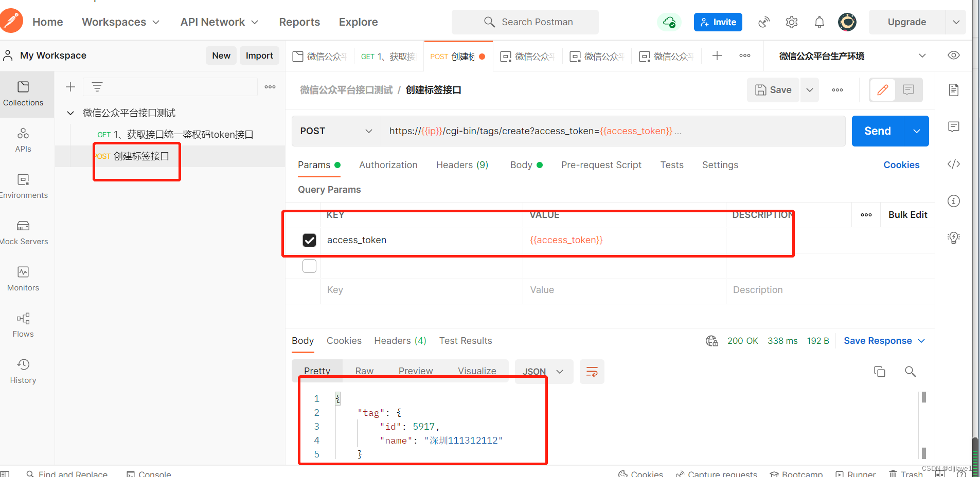This screenshot has width=980, height=477.
Task: Open the Upgrade dropdown arrow
Action: click(x=956, y=22)
